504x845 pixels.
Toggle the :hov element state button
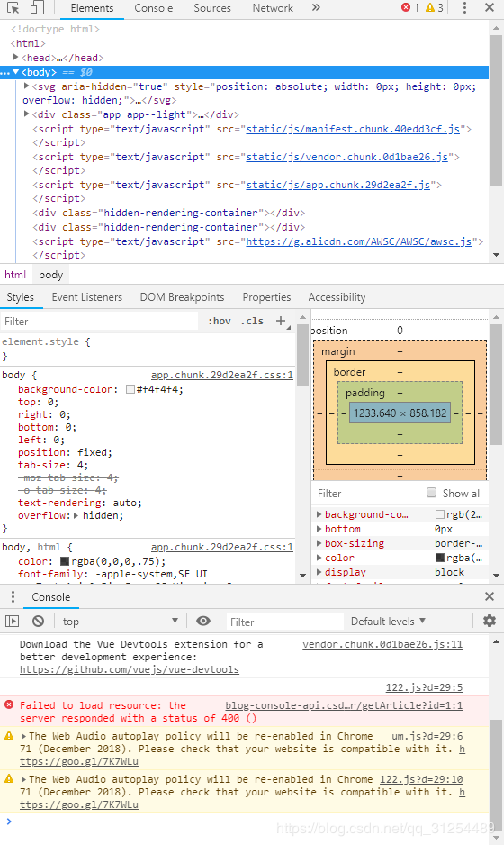[220, 322]
